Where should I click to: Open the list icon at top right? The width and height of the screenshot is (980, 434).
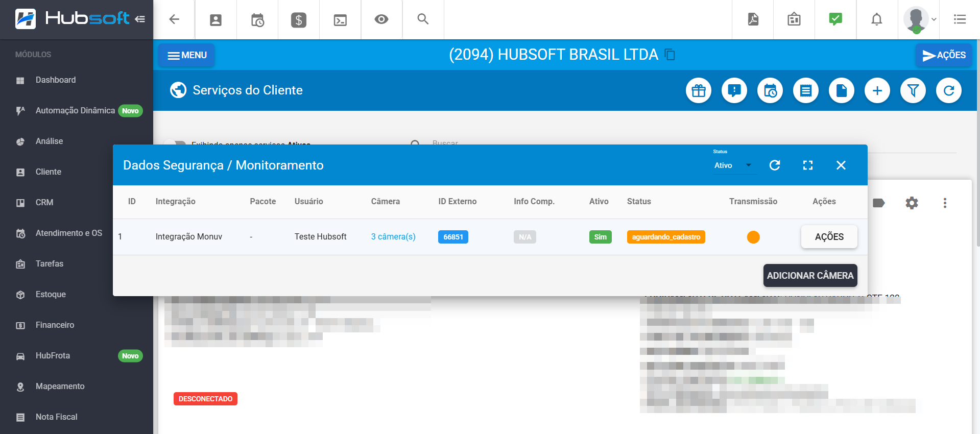click(x=960, y=19)
